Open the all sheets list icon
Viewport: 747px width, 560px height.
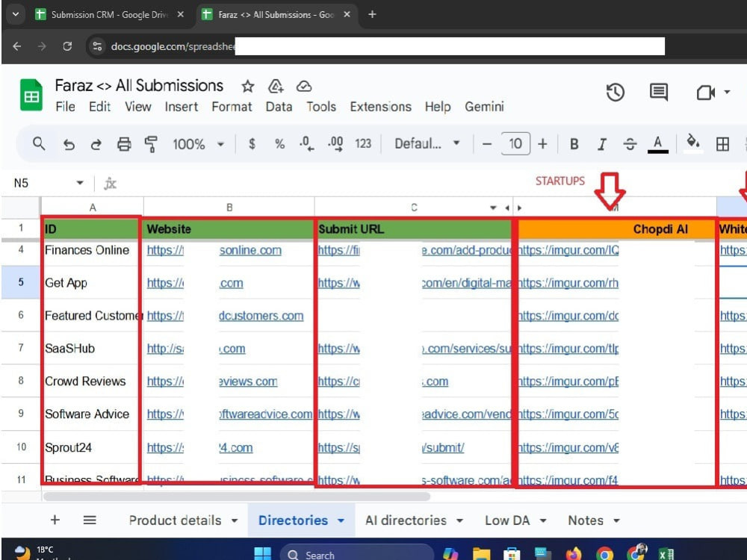pyautogui.click(x=90, y=520)
